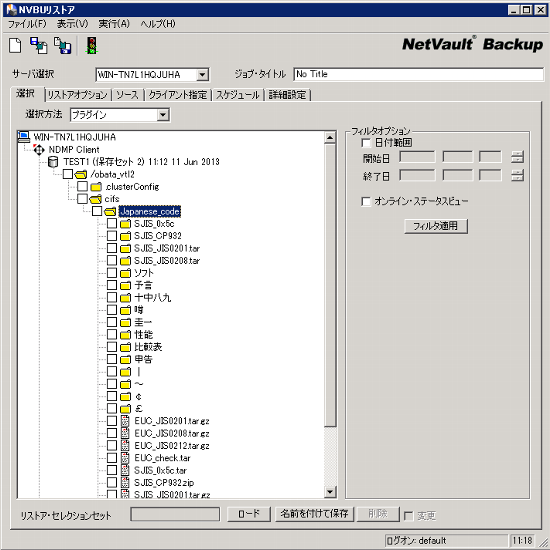
Task: Click the /obata_vtl2 folder icon
Action: (x=81, y=174)
